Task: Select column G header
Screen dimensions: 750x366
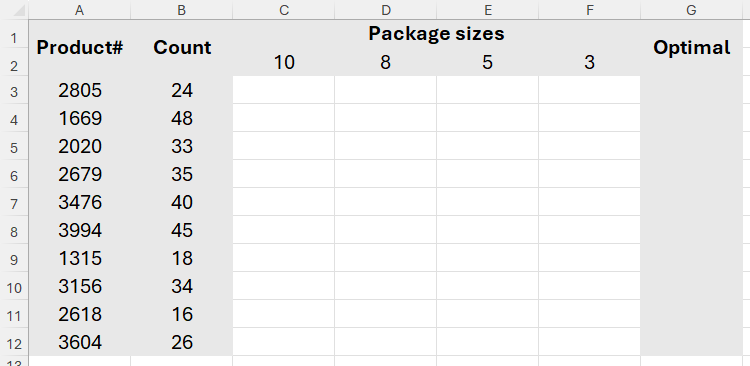Action: click(x=691, y=10)
